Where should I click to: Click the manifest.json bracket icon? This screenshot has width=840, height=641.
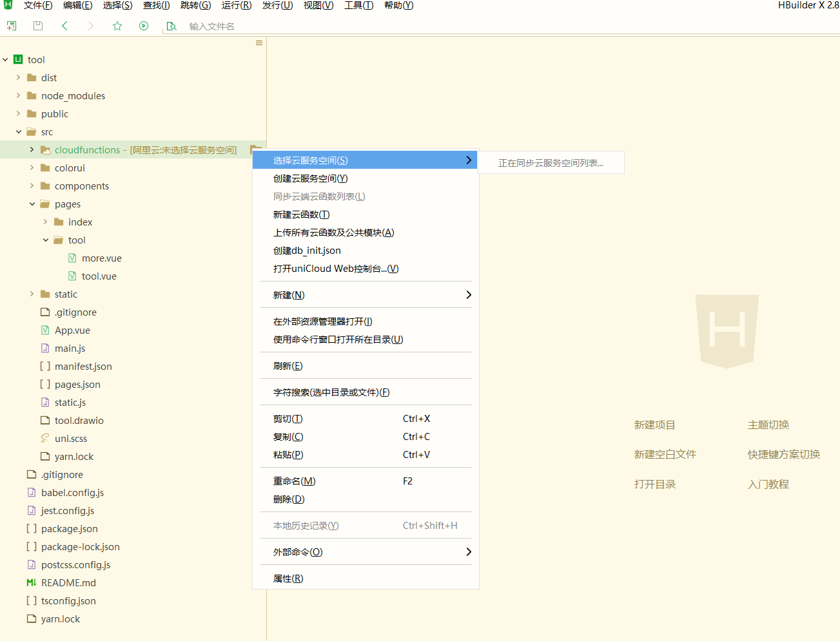45,366
